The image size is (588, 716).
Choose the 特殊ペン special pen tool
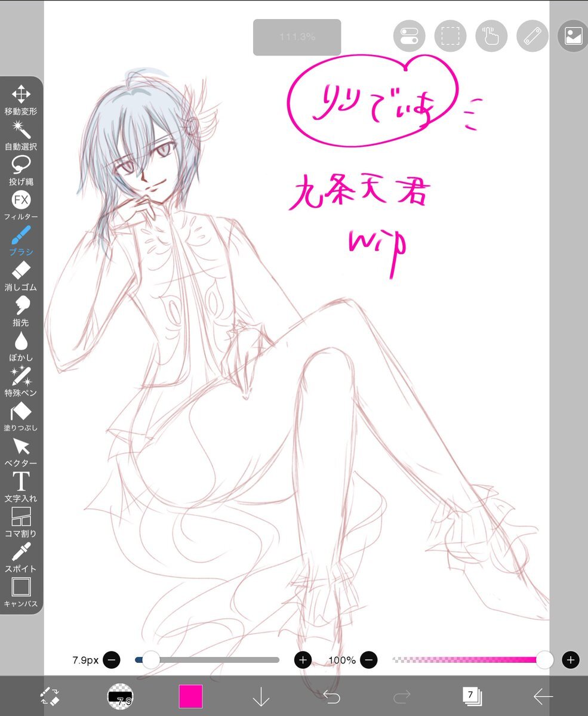point(21,381)
